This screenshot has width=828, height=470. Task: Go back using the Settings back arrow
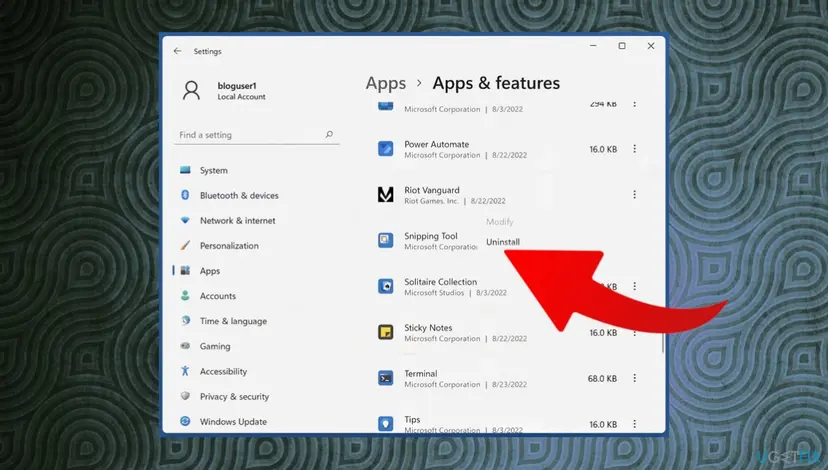(x=177, y=51)
